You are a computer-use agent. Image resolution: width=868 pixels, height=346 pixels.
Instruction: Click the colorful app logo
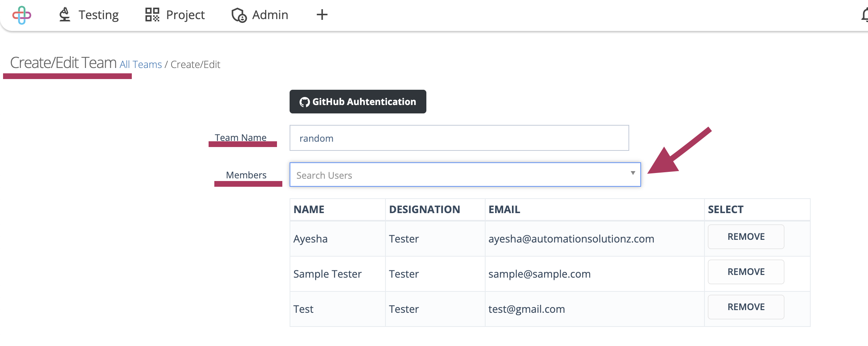tap(22, 15)
